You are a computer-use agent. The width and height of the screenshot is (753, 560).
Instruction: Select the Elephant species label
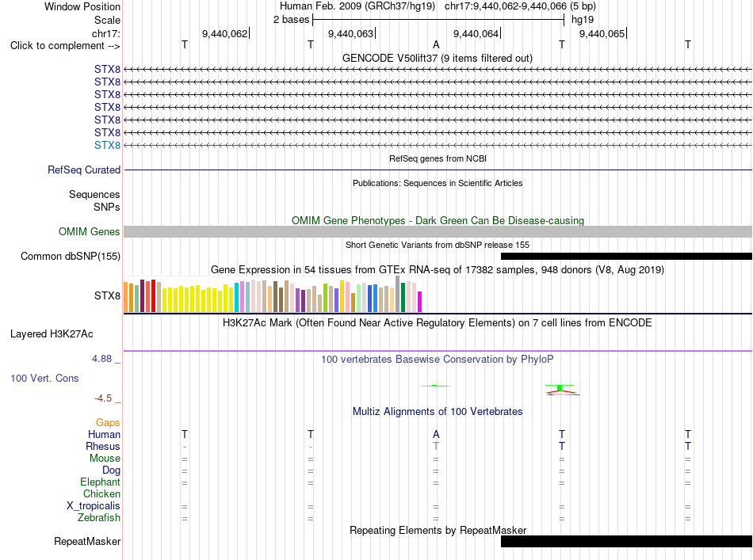tap(100, 482)
